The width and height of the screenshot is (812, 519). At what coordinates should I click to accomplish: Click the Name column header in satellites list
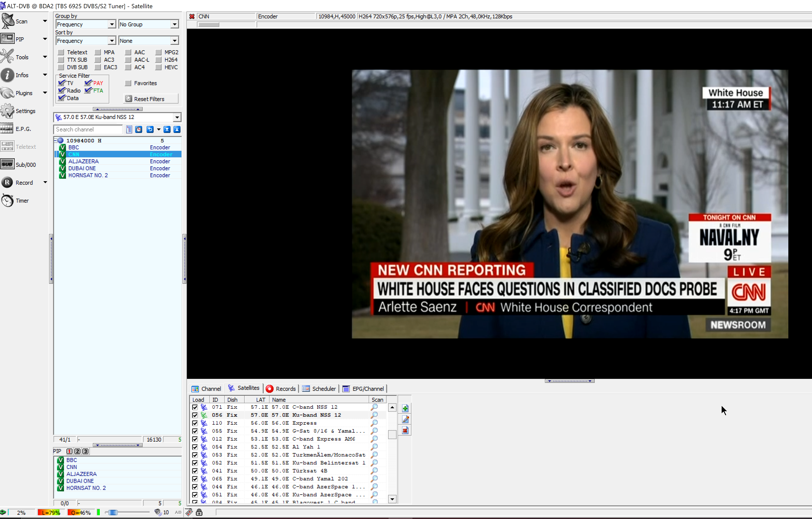point(319,400)
